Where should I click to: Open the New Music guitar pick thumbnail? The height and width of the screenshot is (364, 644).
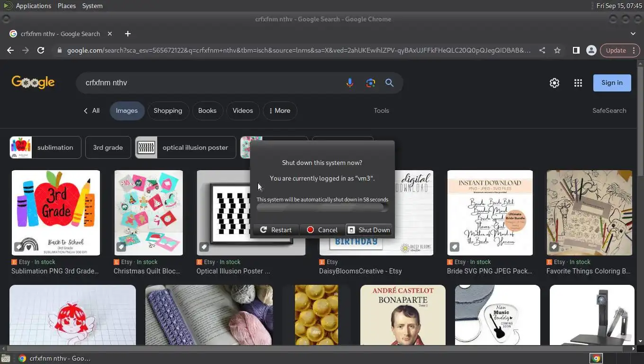498,315
